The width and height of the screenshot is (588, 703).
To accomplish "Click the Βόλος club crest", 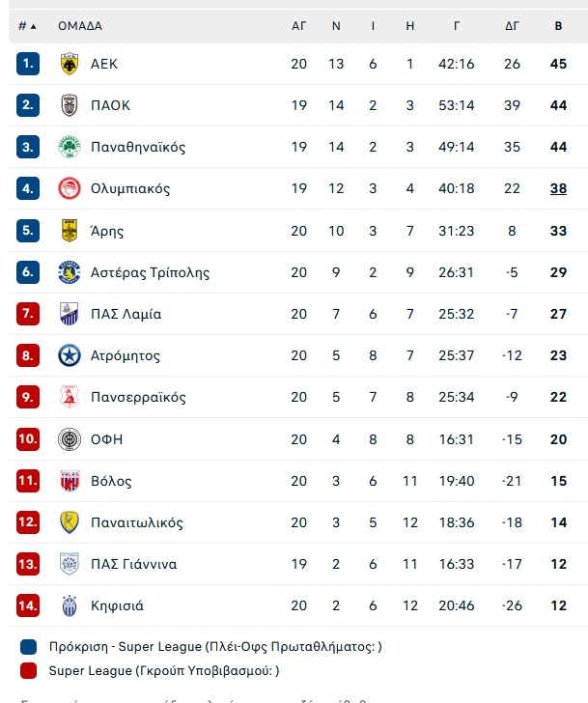I will (70, 481).
